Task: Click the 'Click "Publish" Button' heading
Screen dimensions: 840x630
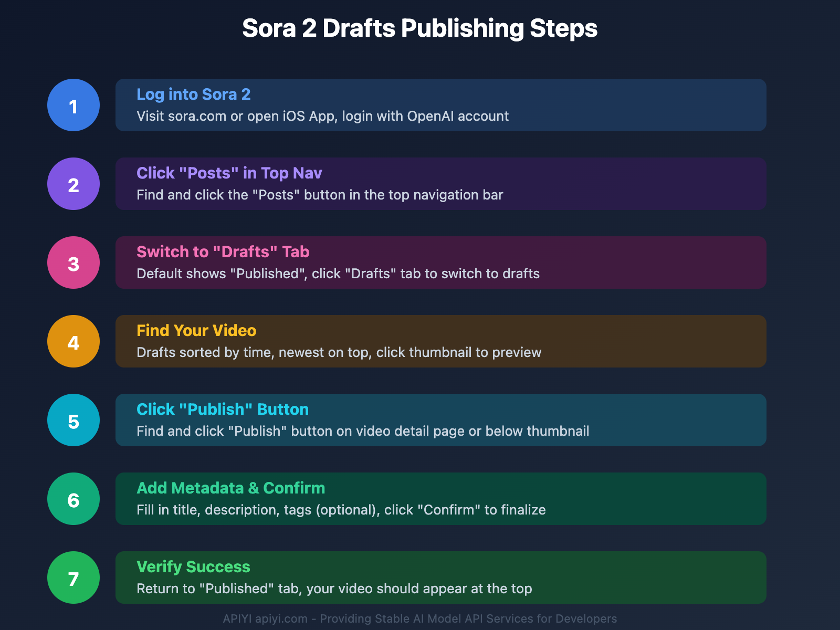Action: point(223,409)
